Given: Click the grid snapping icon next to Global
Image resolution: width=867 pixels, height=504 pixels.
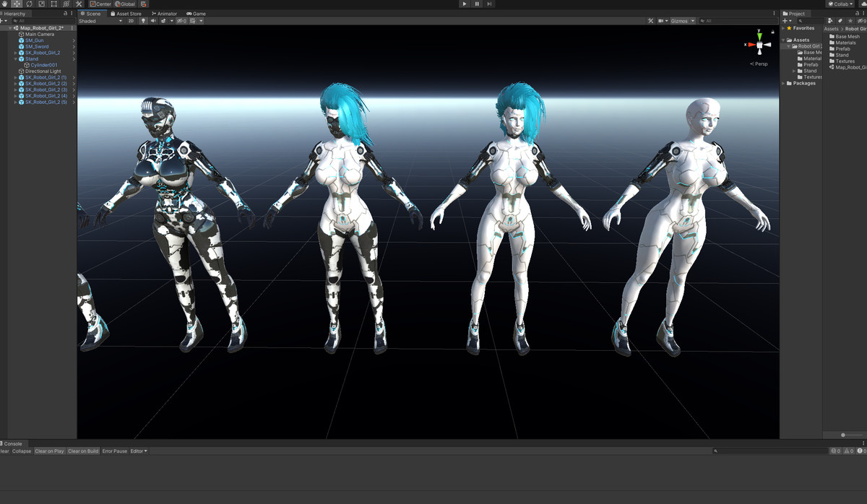Looking at the screenshot, I should point(144,4).
